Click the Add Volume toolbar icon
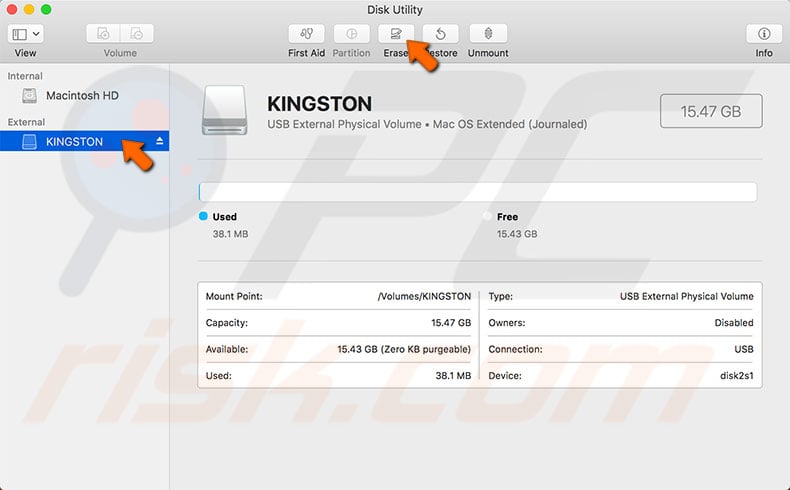This screenshot has height=490, width=790. tap(103, 34)
